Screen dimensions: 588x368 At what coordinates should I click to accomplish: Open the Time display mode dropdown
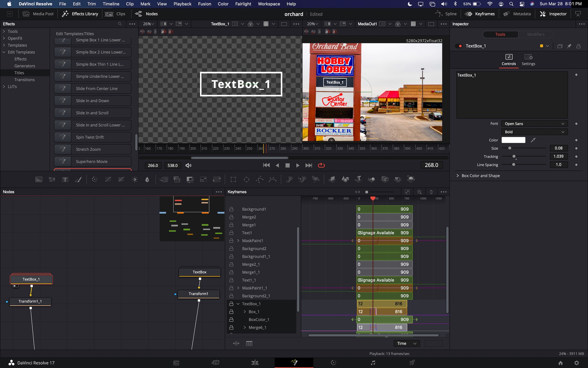tap(406, 343)
